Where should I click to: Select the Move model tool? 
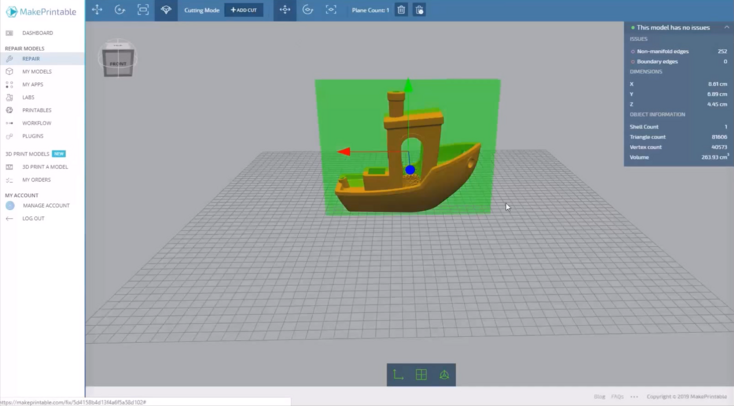pyautogui.click(x=97, y=10)
